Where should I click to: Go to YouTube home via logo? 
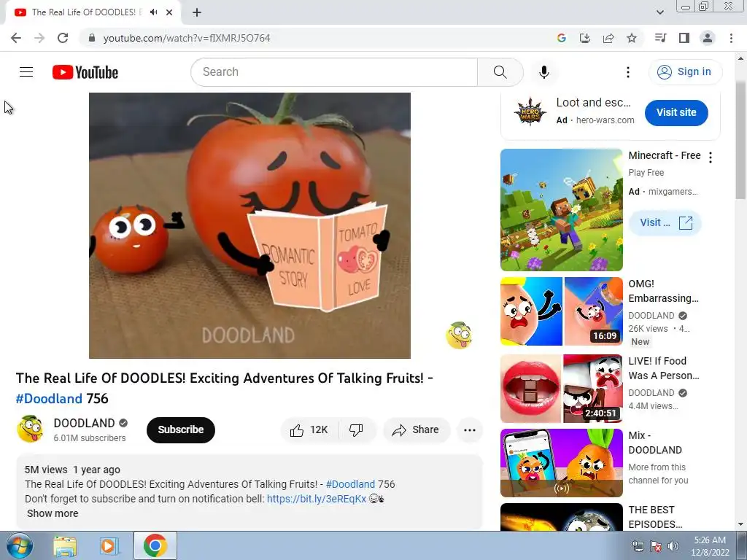coord(85,72)
